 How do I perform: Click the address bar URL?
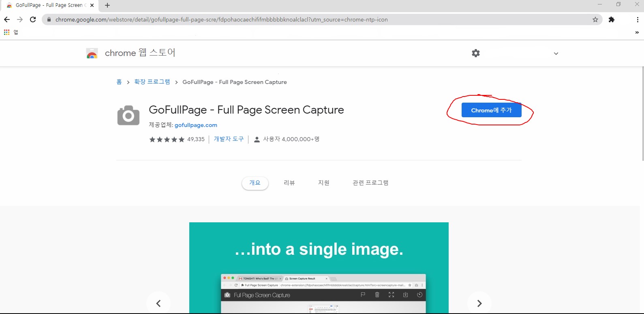pyautogui.click(x=221, y=19)
